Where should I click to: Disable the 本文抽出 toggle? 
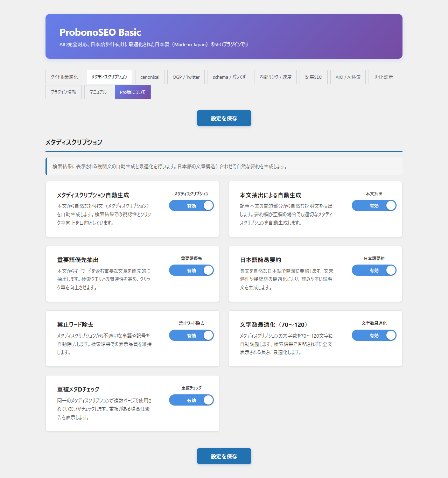tap(374, 205)
